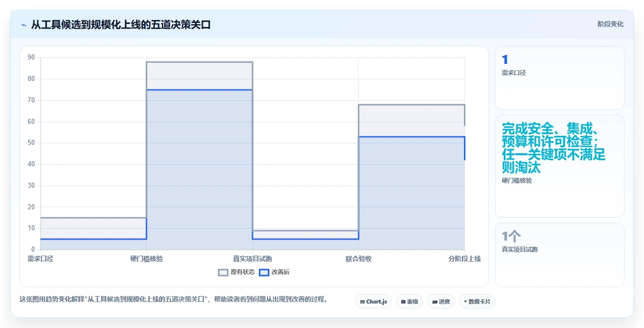Open the 需求口径 data card
Image resolution: width=644 pixels, height=328 pixels.
(560, 78)
